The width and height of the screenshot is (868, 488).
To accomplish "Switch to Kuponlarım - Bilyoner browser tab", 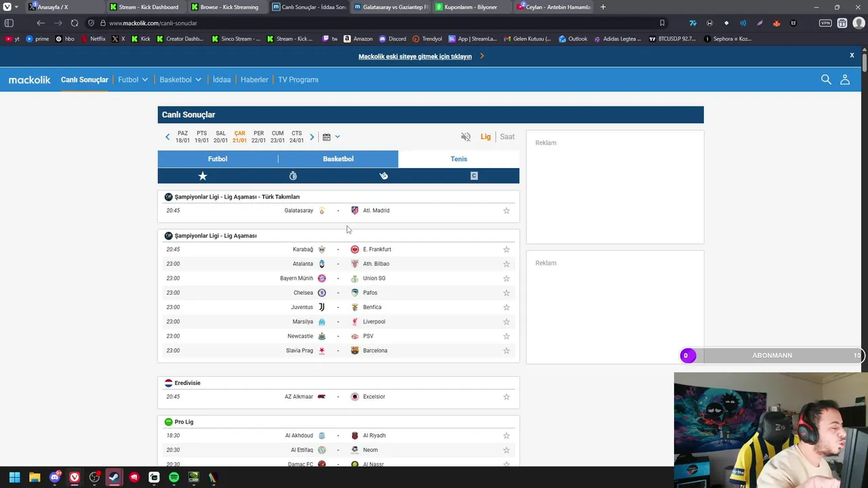I will click(471, 7).
